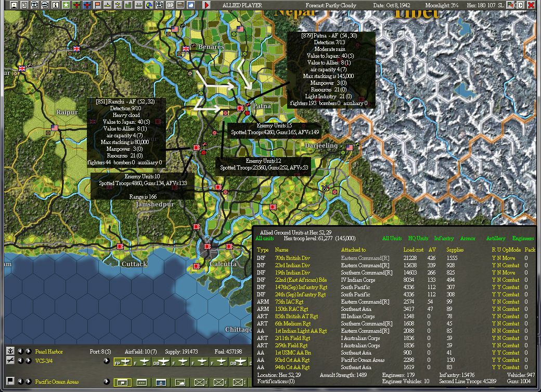Click the green star toolbar icon
Viewport: 541px width, 392px height.
pos(66,5)
